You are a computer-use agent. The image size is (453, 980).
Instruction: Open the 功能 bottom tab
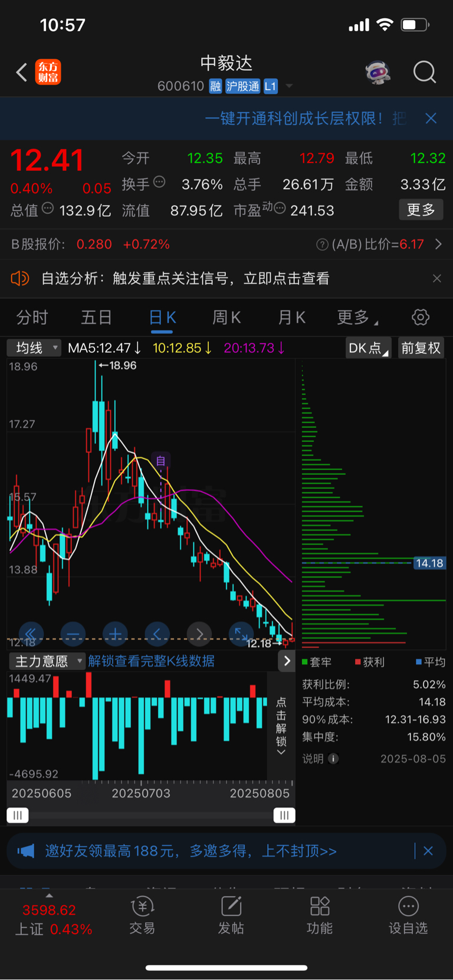[x=320, y=915]
